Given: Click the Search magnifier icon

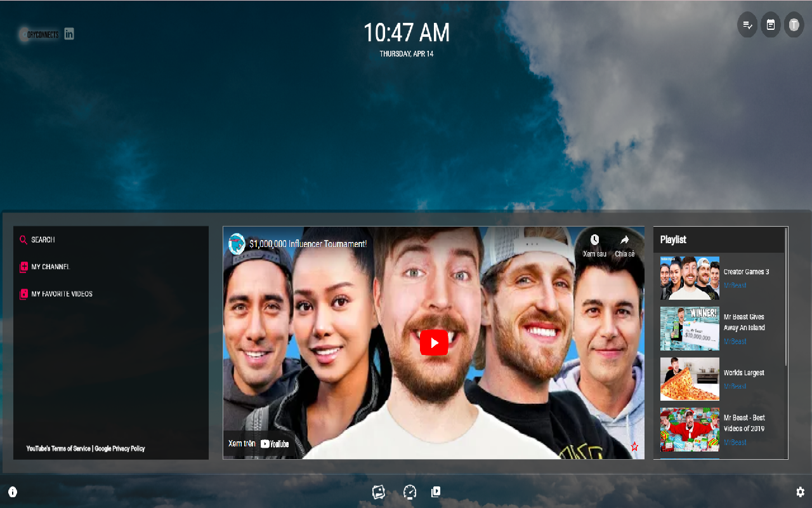Looking at the screenshot, I should (x=23, y=240).
